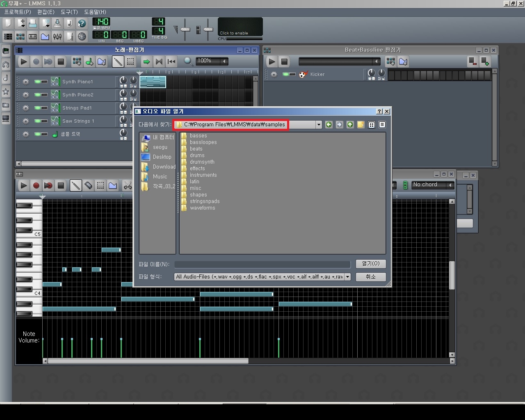Enable the CPU oscilloscope display

pos(240,27)
